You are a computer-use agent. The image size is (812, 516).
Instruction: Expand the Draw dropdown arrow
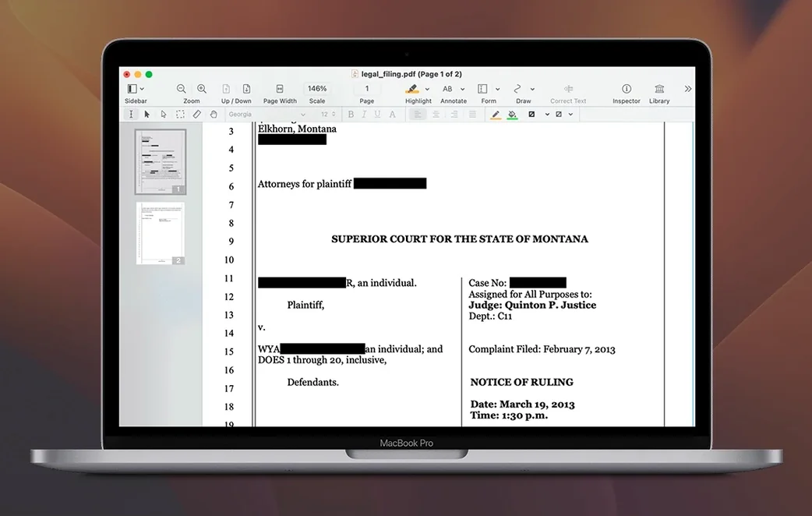point(532,89)
